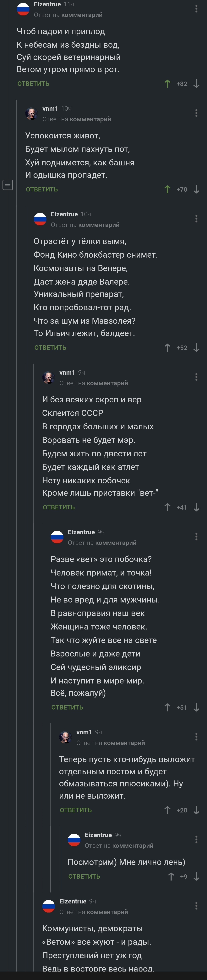The image size is (207, 980).
Task: Downvote the comment rated +9
Action: click(196, 876)
